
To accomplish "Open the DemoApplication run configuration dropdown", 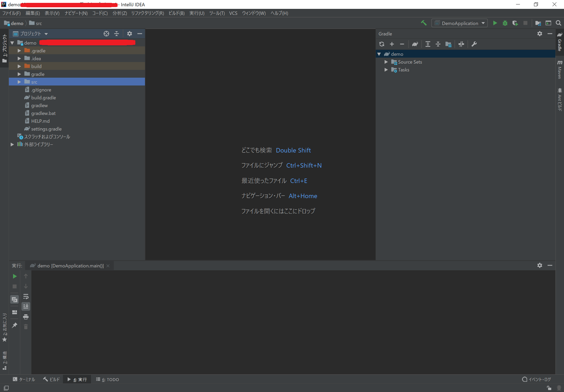I will (x=459, y=23).
